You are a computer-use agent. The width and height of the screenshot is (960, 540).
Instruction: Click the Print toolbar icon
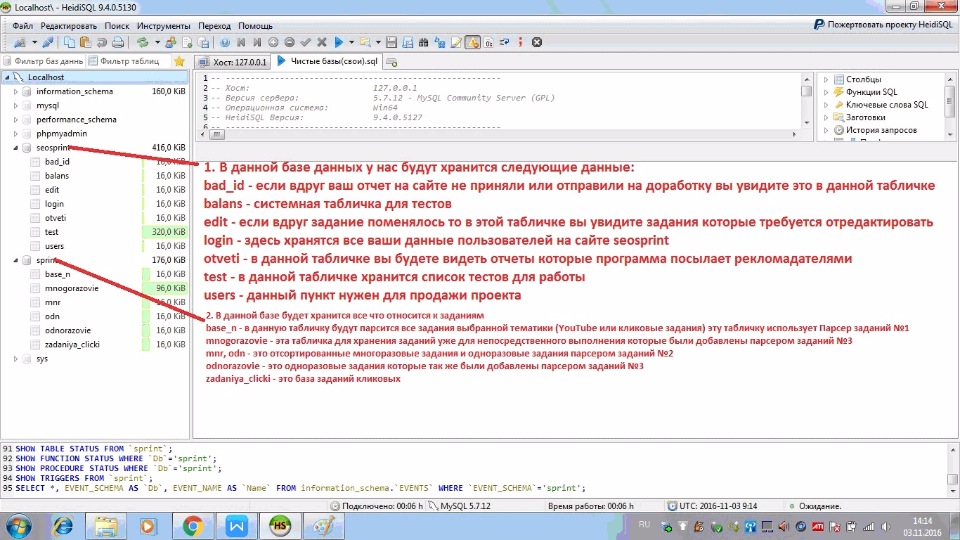(118, 42)
